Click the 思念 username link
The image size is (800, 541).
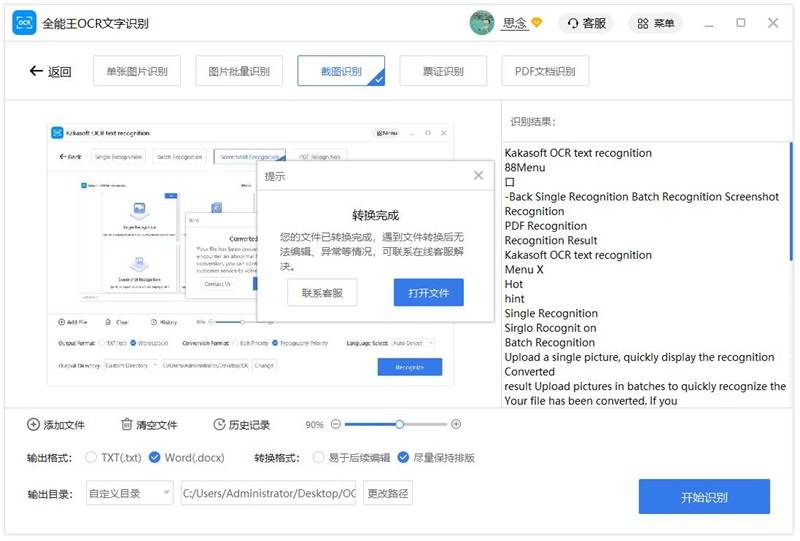(x=514, y=23)
